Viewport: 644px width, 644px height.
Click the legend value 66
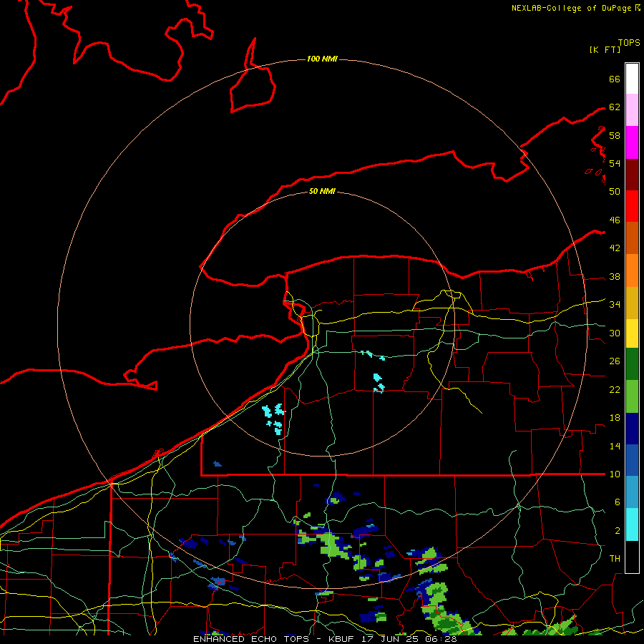click(615, 79)
